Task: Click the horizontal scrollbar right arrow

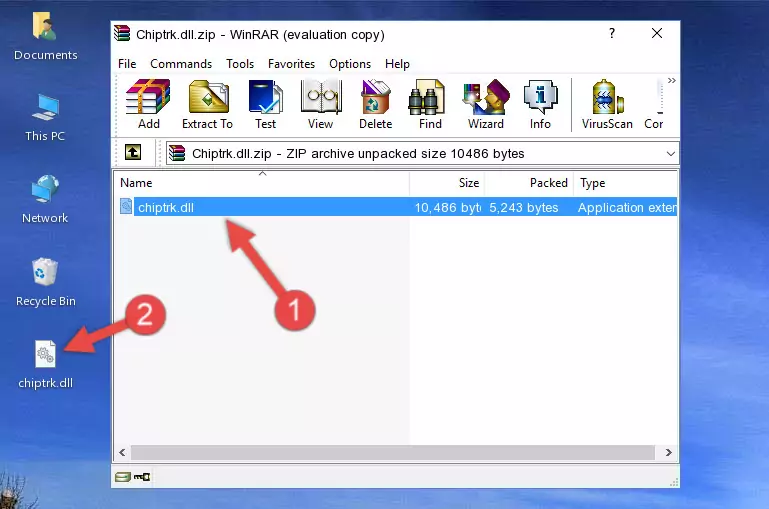Action: click(668, 453)
